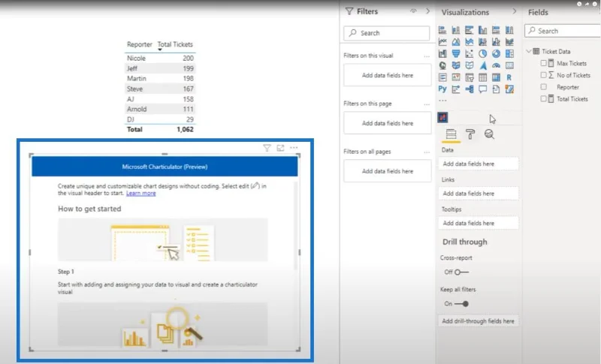Image resolution: width=601 pixels, height=364 pixels.
Task: Select the Area chart visual
Action: coord(456,42)
